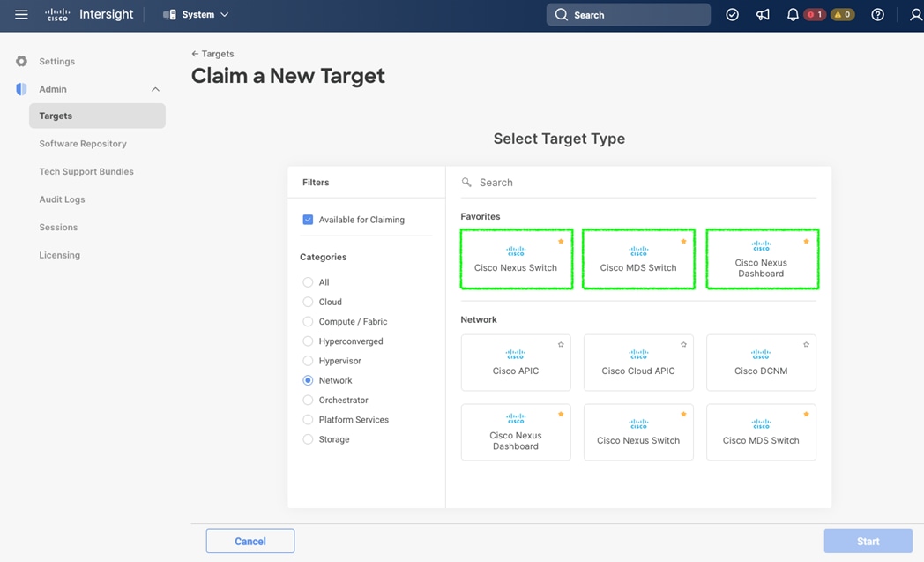Click the Cancel button
Image resolution: width=924 pixels, height=562 pixels.
coord(250,542)
